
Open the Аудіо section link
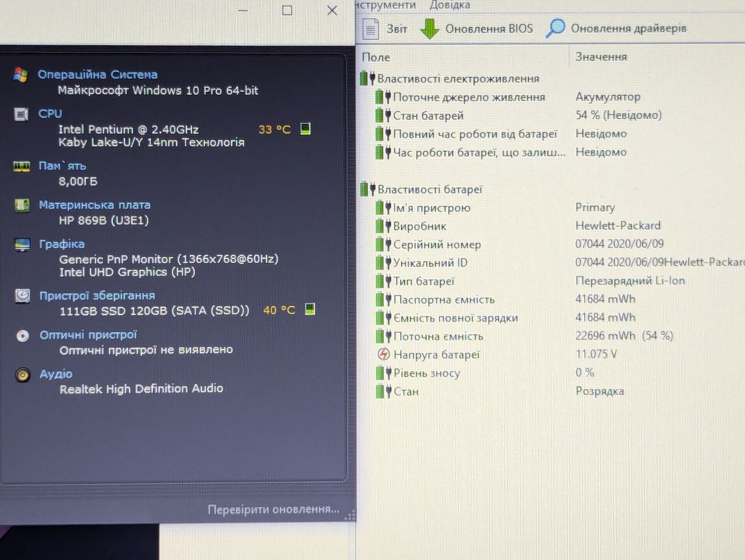click(56, 374)
